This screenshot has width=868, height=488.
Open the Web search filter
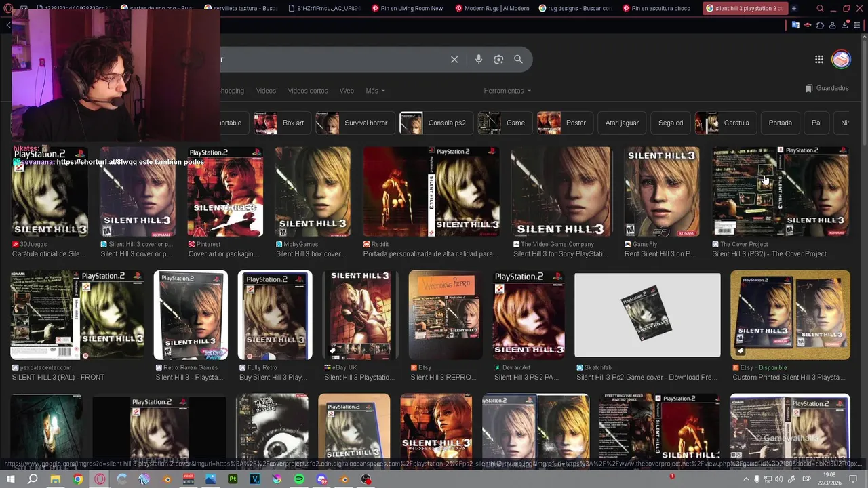click(x=347, y=91)
